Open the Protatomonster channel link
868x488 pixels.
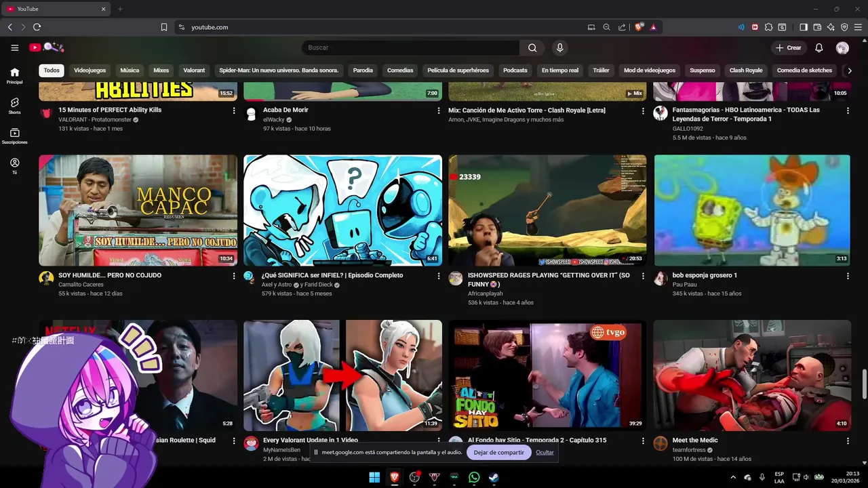[x=95, y=119]
